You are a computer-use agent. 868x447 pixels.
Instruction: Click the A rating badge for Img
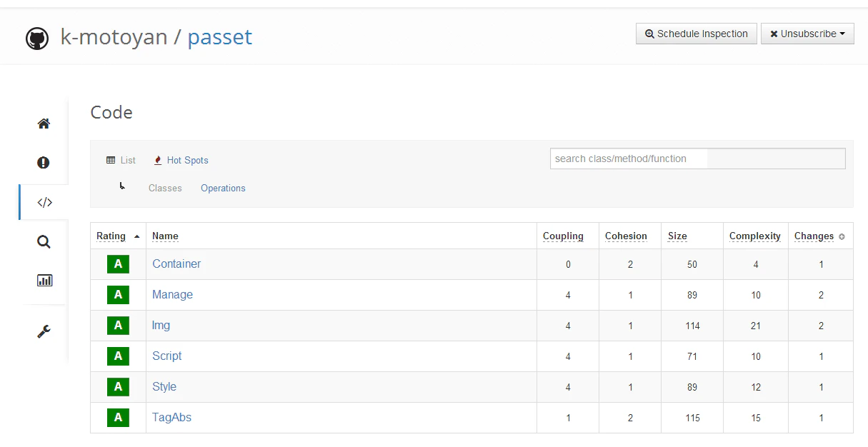(x=118, y=326)
